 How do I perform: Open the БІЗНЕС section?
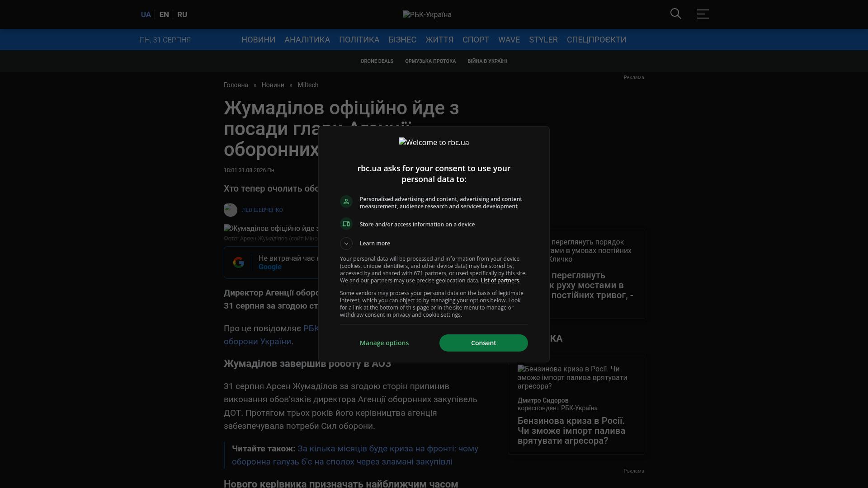[402, 40]
